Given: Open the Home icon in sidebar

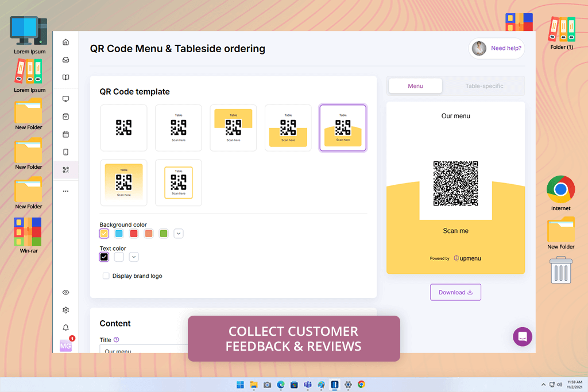Looking at the screenshot, I should coord(65,42).
